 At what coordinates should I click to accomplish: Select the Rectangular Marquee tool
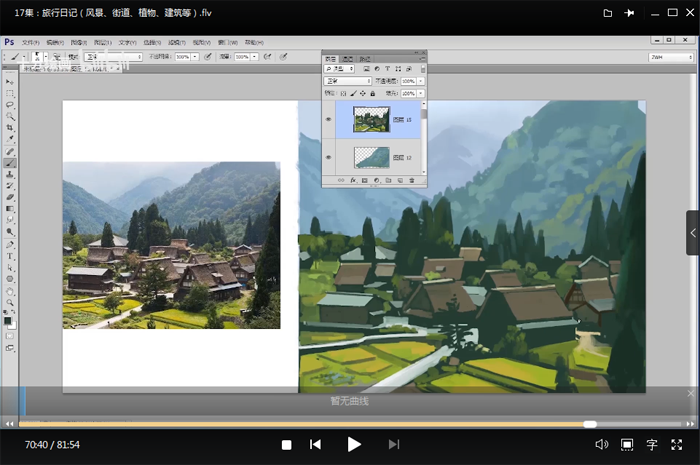[10, 93]
